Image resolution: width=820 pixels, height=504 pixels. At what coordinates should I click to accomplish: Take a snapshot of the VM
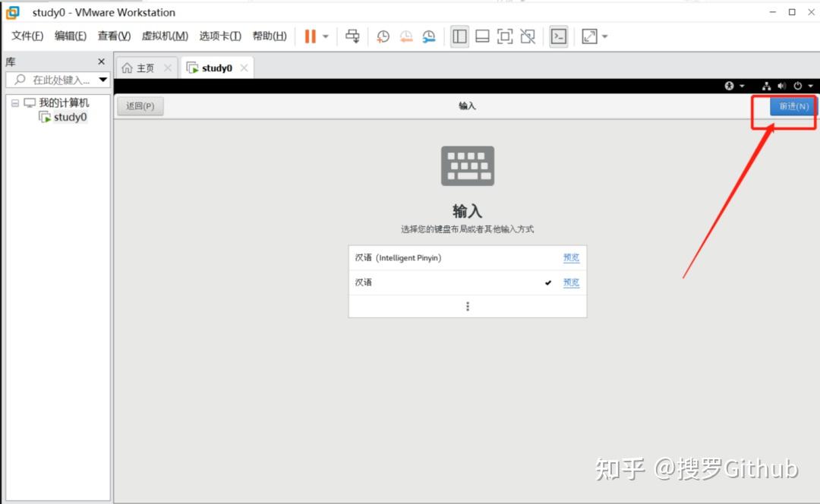pyautogui.click(x=383, y=36)
